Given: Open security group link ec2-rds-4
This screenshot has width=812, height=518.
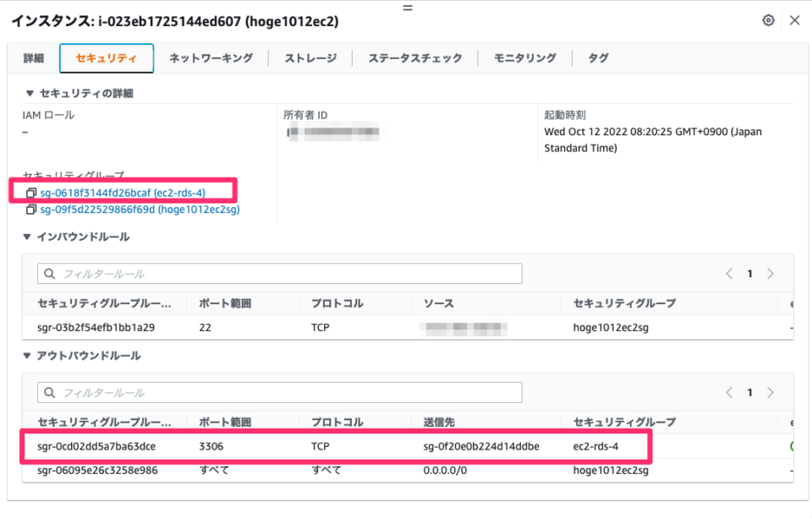Looking at the screenshot, I should point(123,193).
